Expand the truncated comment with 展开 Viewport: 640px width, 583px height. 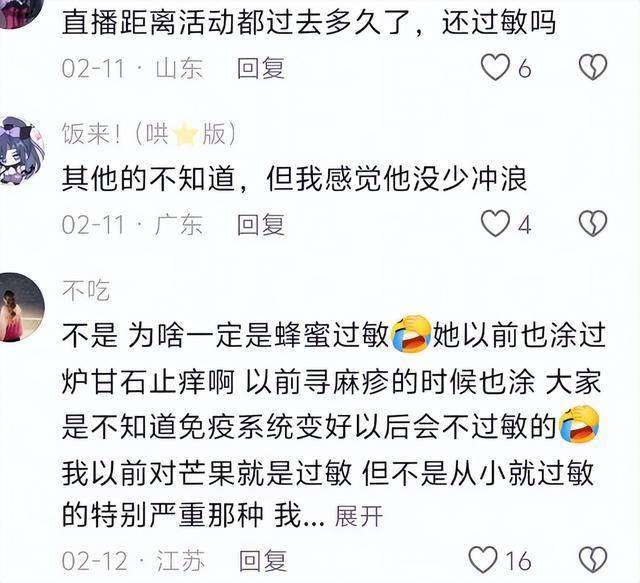pos(358,516)
